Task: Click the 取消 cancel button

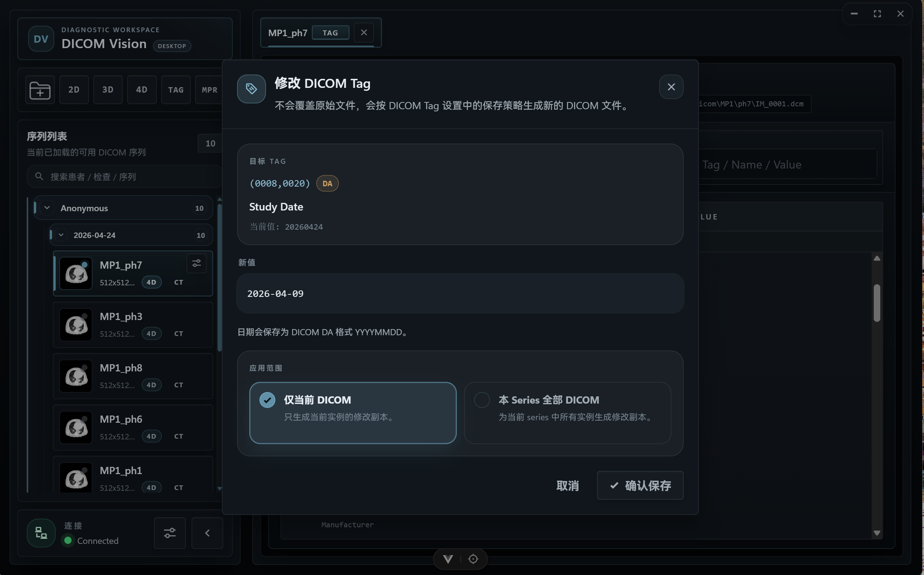Action: pos(567,486)
